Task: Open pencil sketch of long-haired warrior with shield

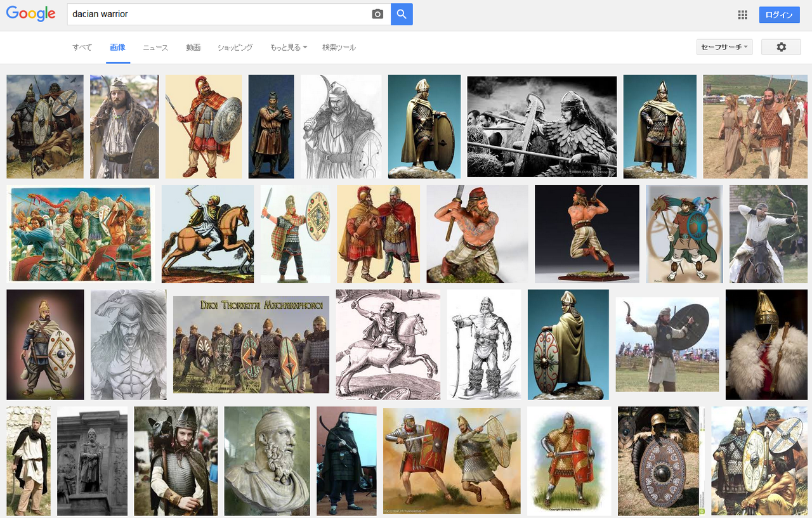Action: click(341, 127)
